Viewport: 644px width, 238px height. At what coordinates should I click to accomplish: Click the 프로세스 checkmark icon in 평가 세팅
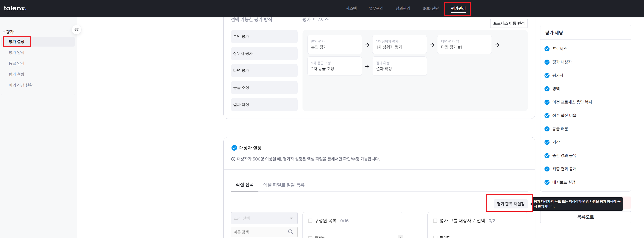click(547, 49)
